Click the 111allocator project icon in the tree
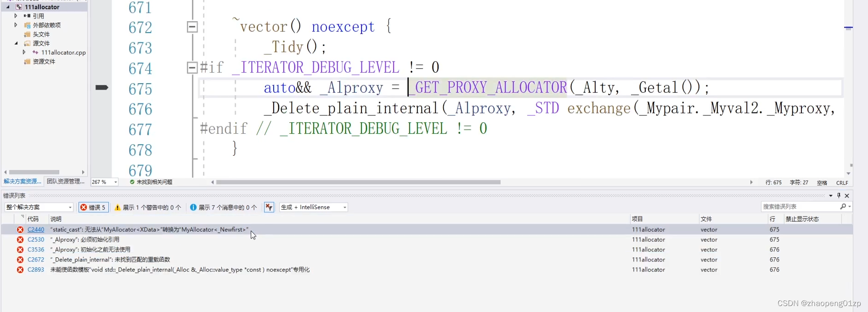 coord(19,7)
